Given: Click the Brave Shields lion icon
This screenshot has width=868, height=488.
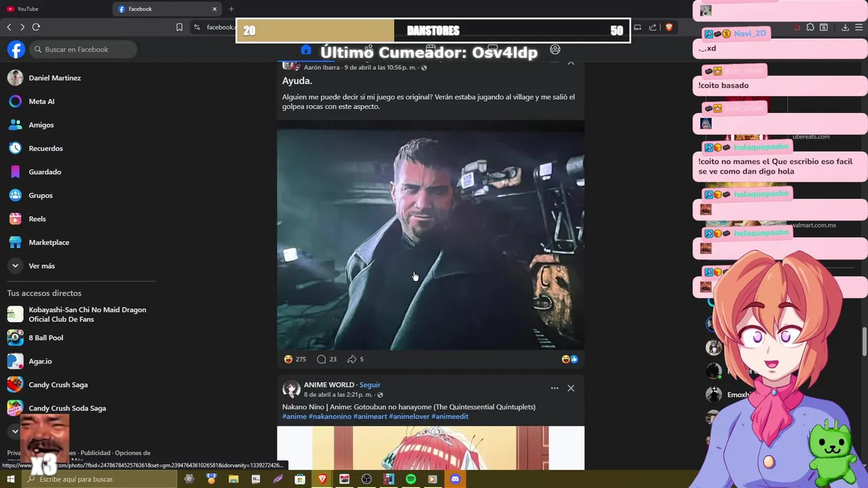Looking at the screenshot, I should tap(669, 27).
